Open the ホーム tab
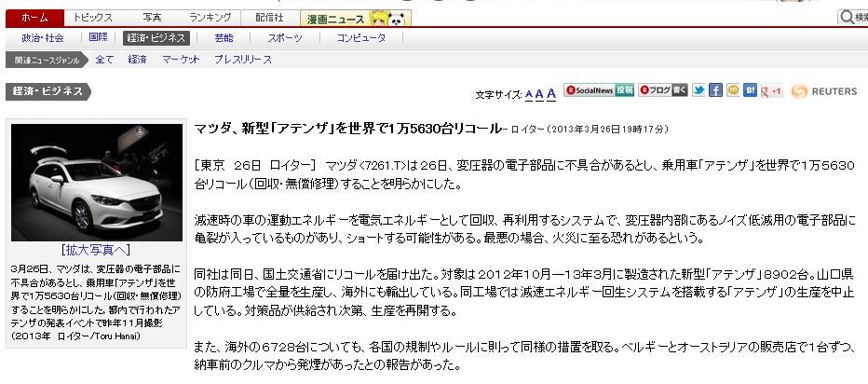Viewport: 868px width, 384px height. 34,18
